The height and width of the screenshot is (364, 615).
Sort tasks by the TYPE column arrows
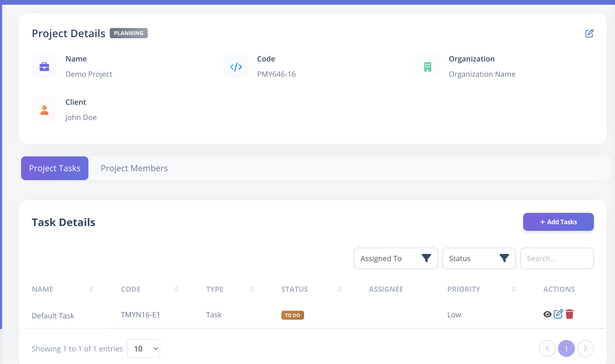click(252, 289)
